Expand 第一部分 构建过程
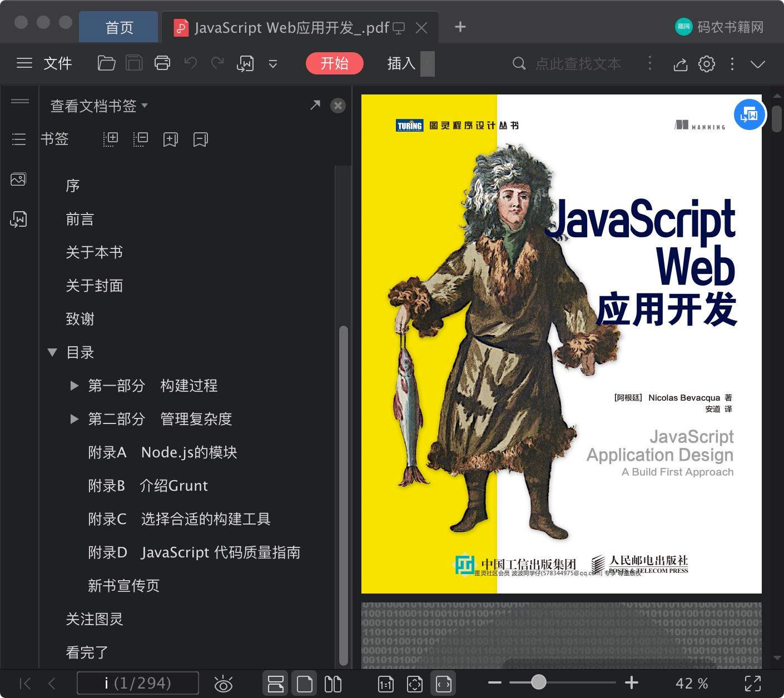 click(x=74, y=386)
